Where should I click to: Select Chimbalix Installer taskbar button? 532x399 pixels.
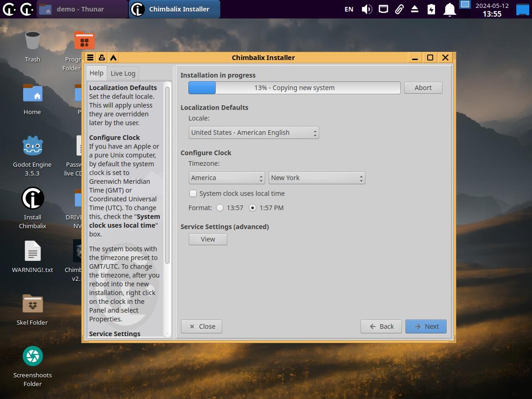pyautogui.click(x=175, y=9)
